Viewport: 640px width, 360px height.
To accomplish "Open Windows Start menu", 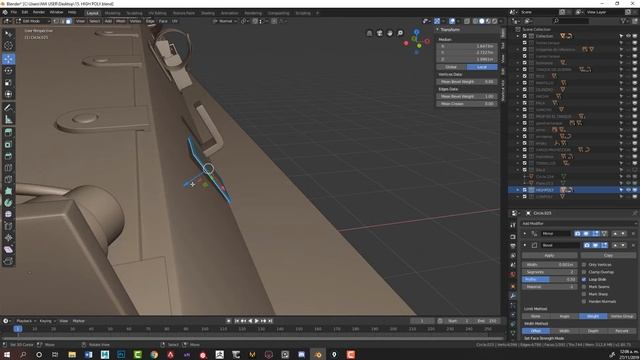I will point(6,354).
